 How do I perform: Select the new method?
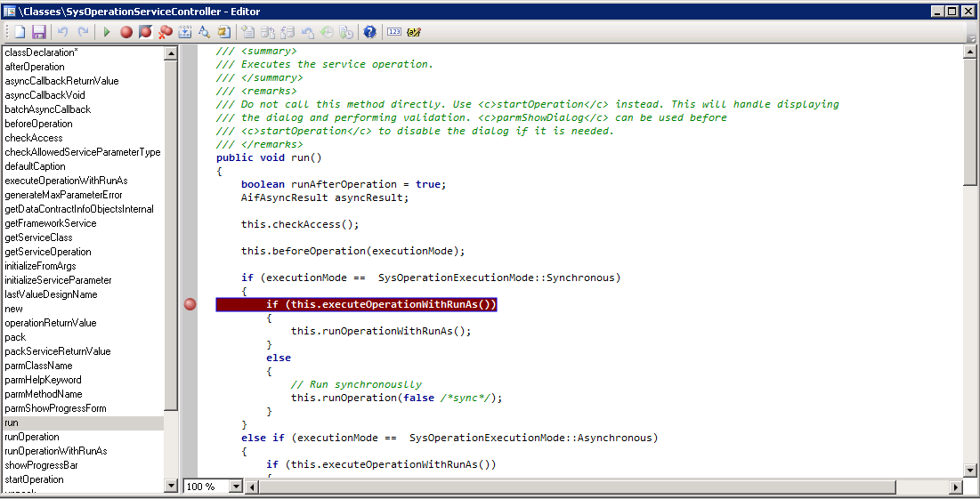[x=13, y=310]
